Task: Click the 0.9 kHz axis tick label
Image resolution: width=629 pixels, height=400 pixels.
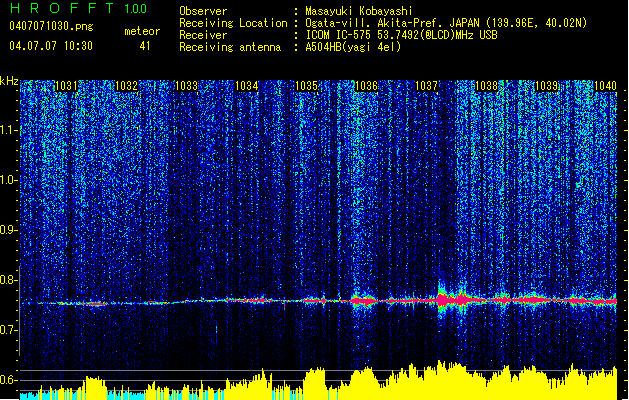Action: [x=9, y=230]
